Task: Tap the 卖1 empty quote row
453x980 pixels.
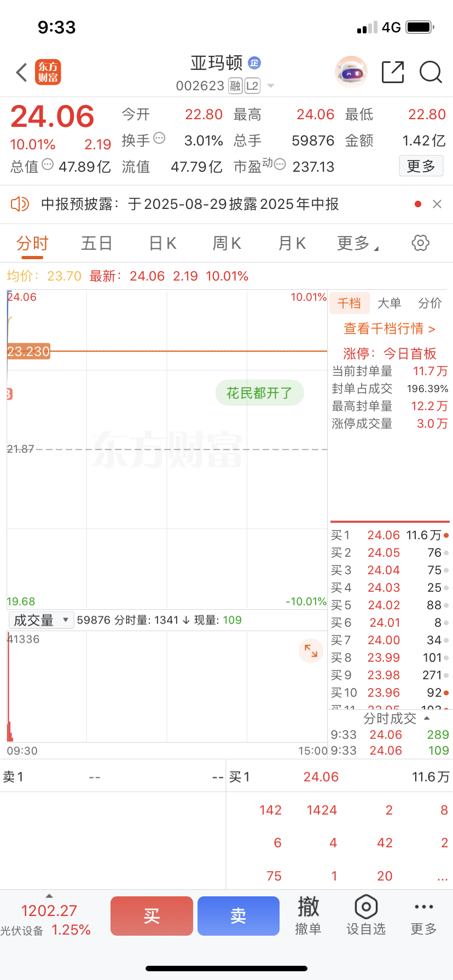Action: pyautogui.click(x=113, y=777)
